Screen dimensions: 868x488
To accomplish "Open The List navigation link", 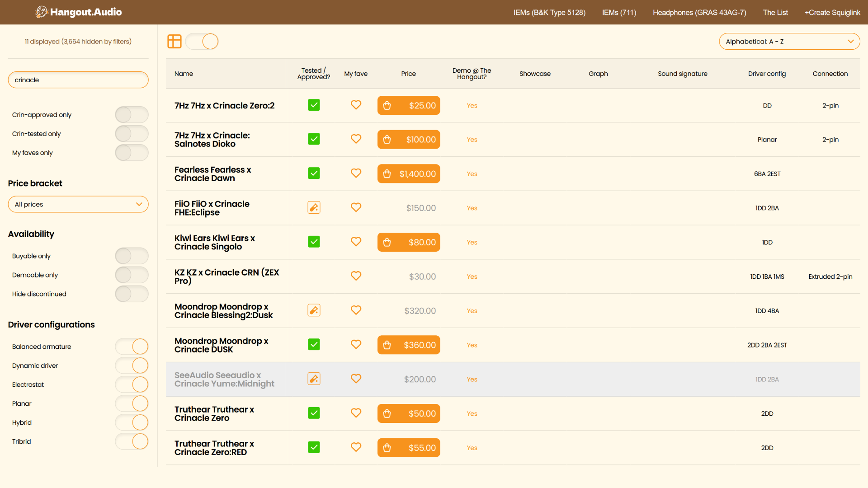I will (775, 12).
